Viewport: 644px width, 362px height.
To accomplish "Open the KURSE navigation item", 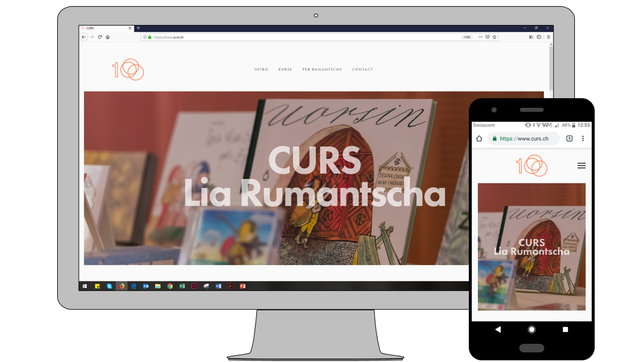I will click(285, 69).
